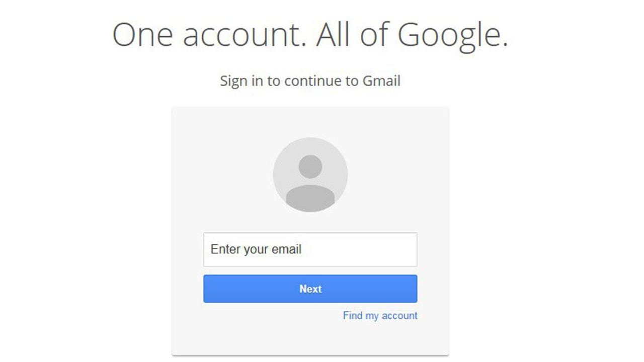Click the word "email" in the placeholder

pos(286,249)
